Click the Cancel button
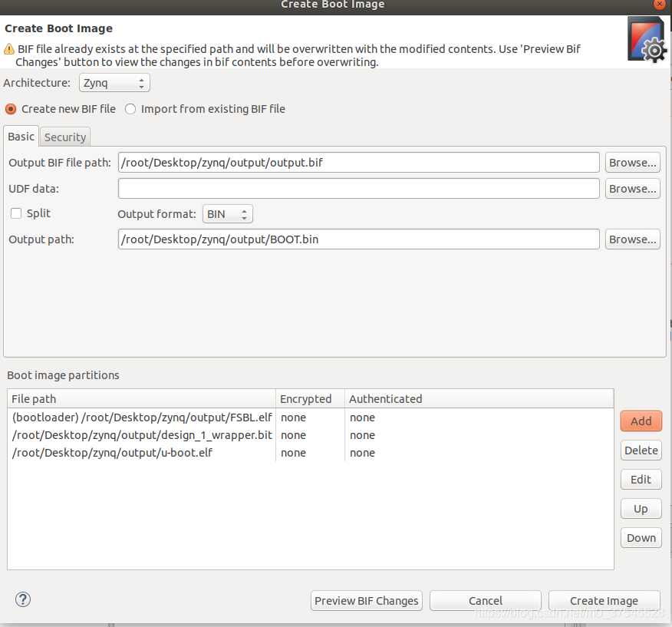The image size is (672, 627). (486, 601)
